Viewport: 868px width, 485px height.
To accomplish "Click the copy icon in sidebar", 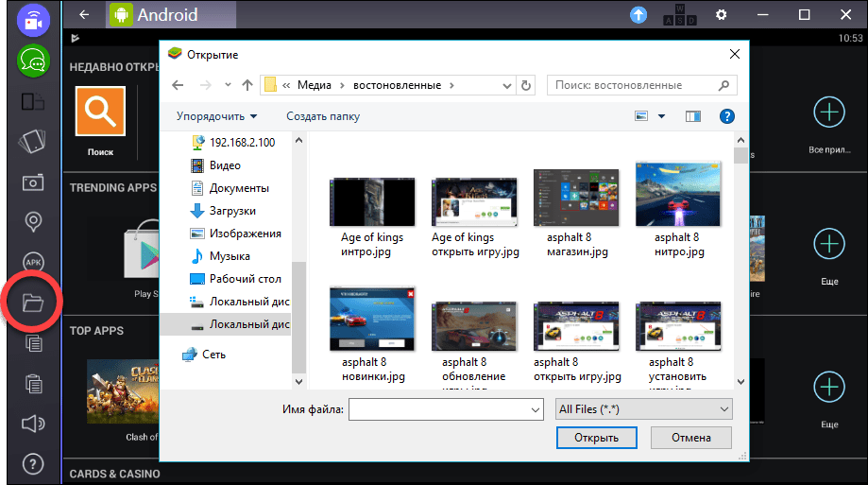I will click(x=33, y=343).
